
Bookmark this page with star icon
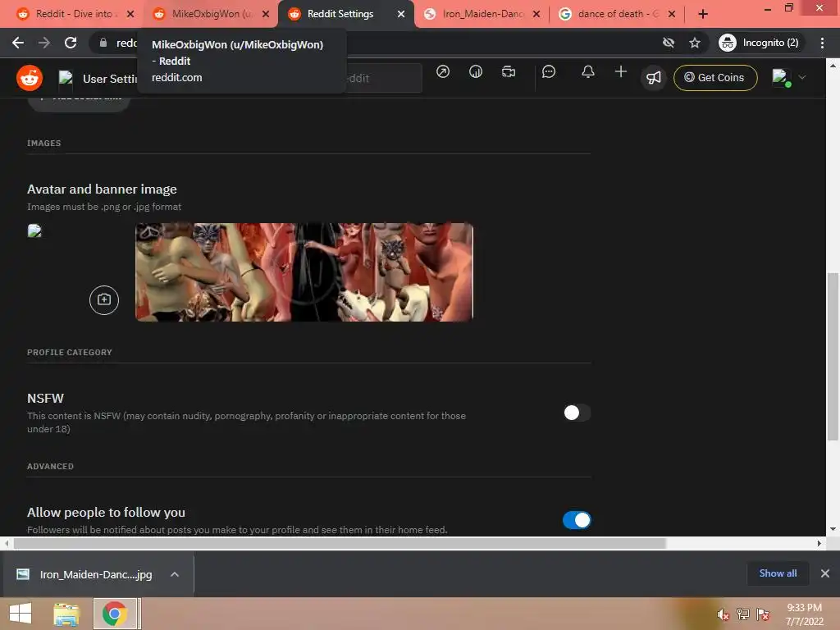point(694,43)
